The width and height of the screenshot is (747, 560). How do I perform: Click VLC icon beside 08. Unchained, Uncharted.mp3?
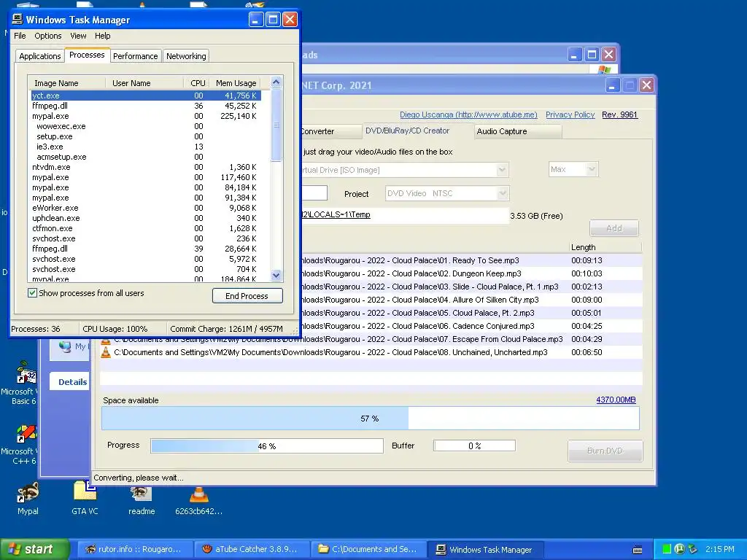(x=106, y=352)
